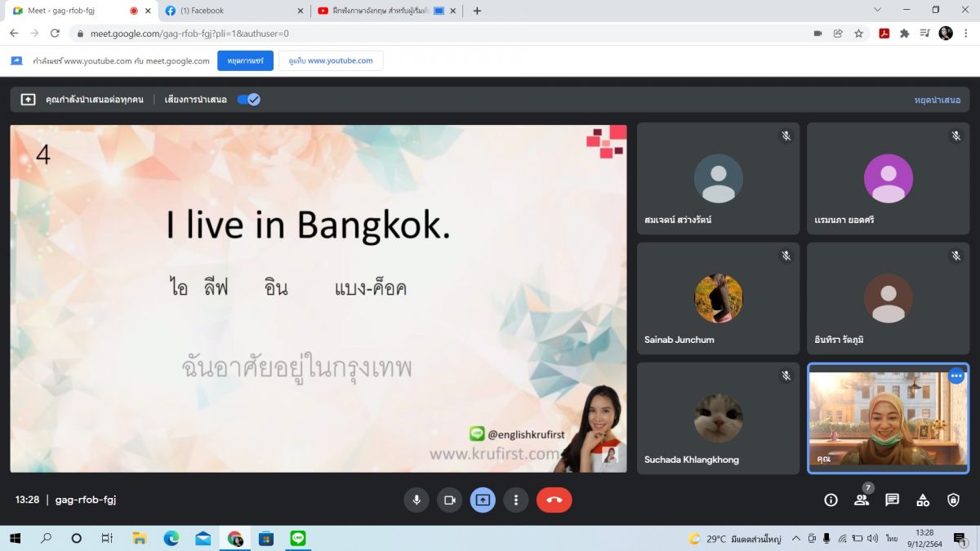Bookmark this page with the star icon

[859, 33]
